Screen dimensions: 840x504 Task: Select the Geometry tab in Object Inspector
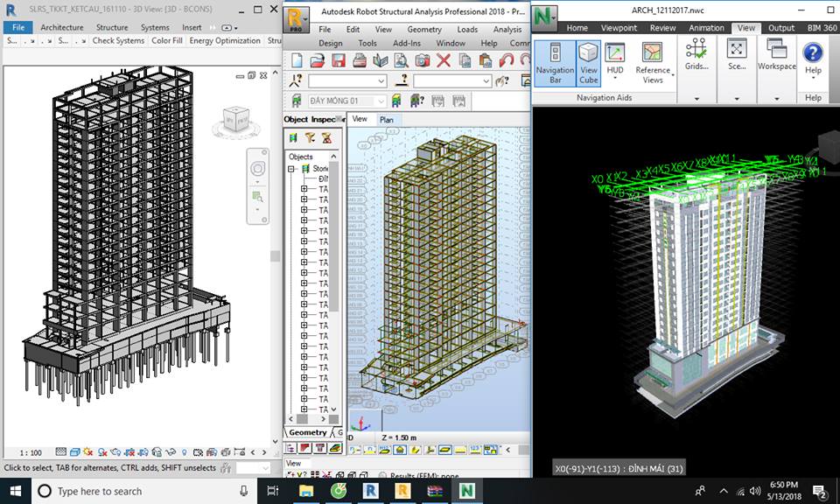click(x=307, y=432)
